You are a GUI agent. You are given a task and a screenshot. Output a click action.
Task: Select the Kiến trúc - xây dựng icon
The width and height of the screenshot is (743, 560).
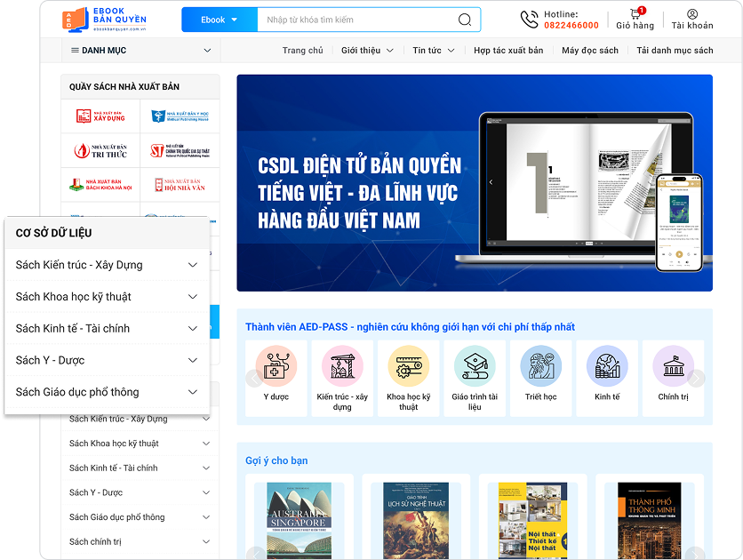[x=342, y=364]
